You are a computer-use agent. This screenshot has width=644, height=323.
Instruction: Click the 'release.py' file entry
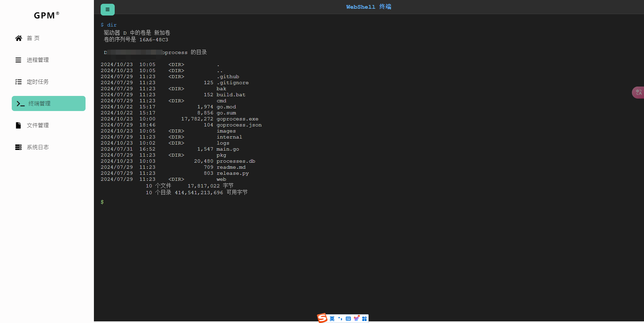pos(233,173)
